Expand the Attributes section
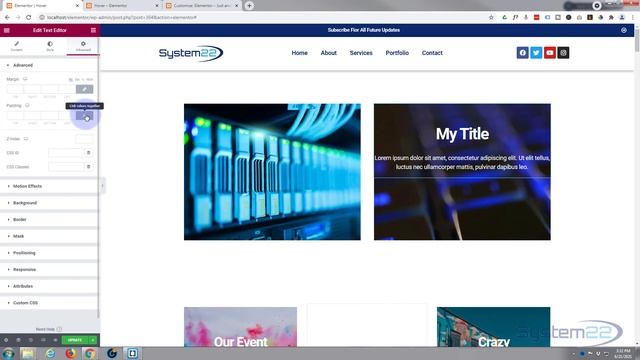640x360 pixels. (49, 287)
